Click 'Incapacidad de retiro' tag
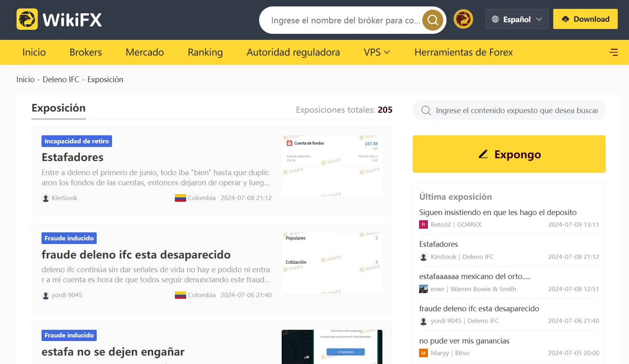Image resolution: width=629 pixels, height=364 pixels. [x=77, y=141]
